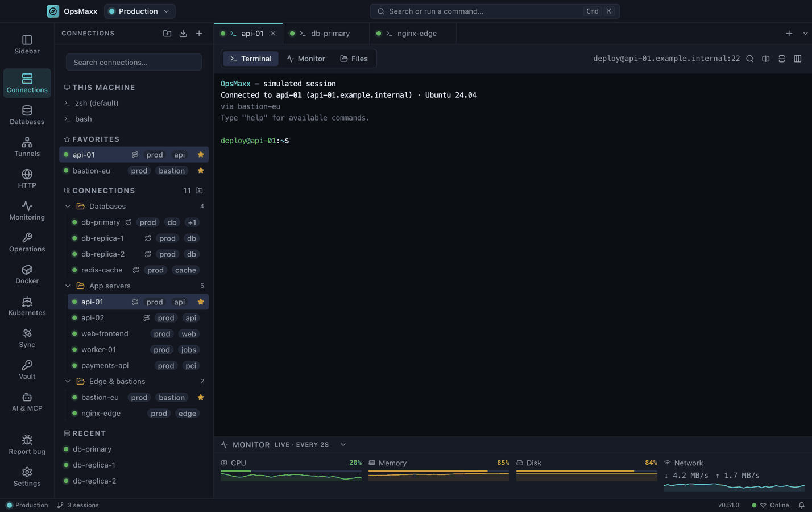The width and height of the screenshot is (812, 512).
Task: Select redis-cache connection
Action: 138,270
